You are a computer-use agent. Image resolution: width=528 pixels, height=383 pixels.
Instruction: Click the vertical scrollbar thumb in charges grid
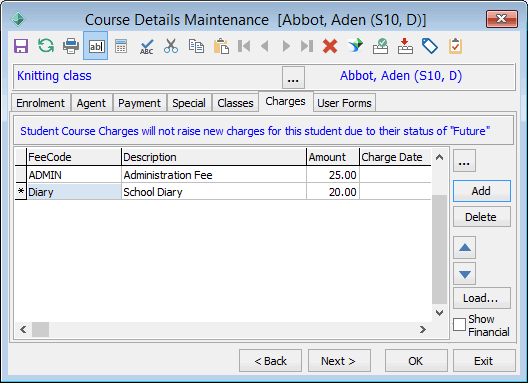point(439,249)
